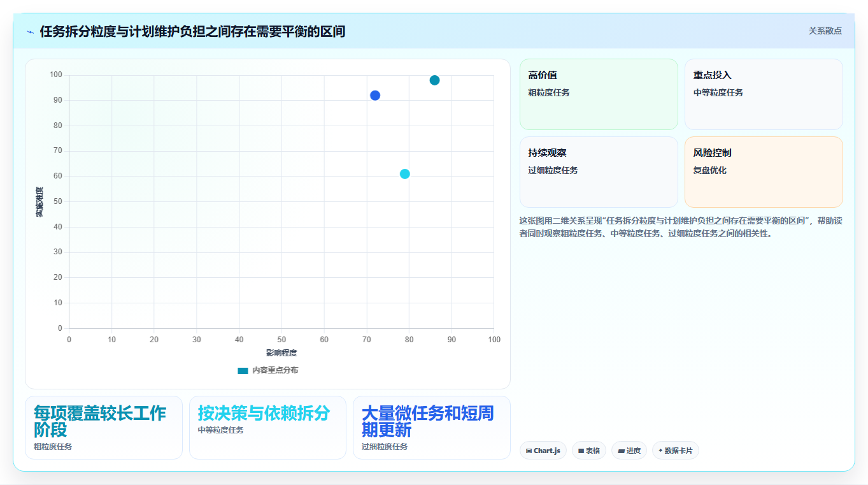868x485 pixels.
Task: Open the 重点投入 card
Action: tap(764, 94)
